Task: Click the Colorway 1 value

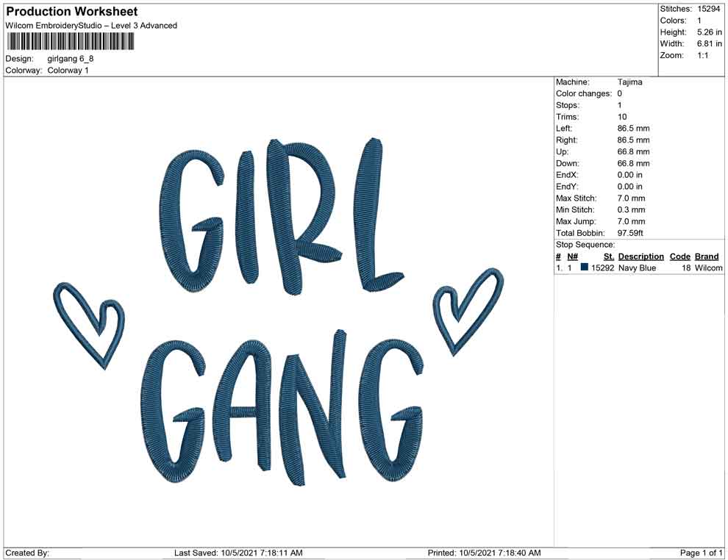Action: coord(68,71)
